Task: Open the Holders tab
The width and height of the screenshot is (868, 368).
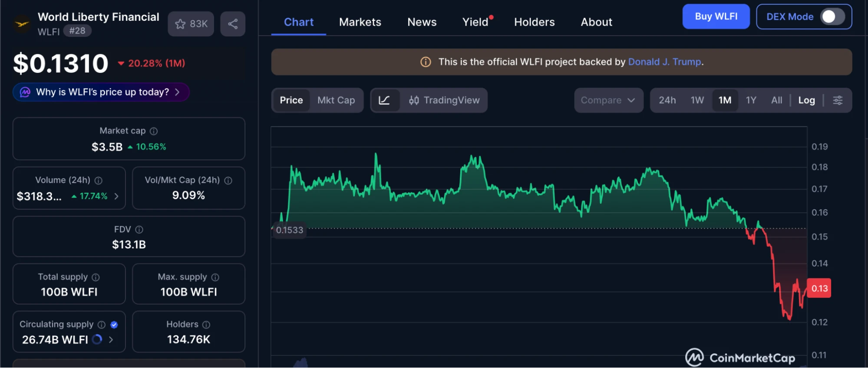Action: (x=534, y=22)
